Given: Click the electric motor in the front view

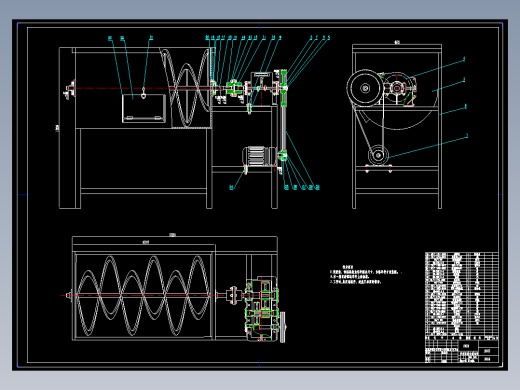Looking at the screenshot, I should tap(258, 156).
